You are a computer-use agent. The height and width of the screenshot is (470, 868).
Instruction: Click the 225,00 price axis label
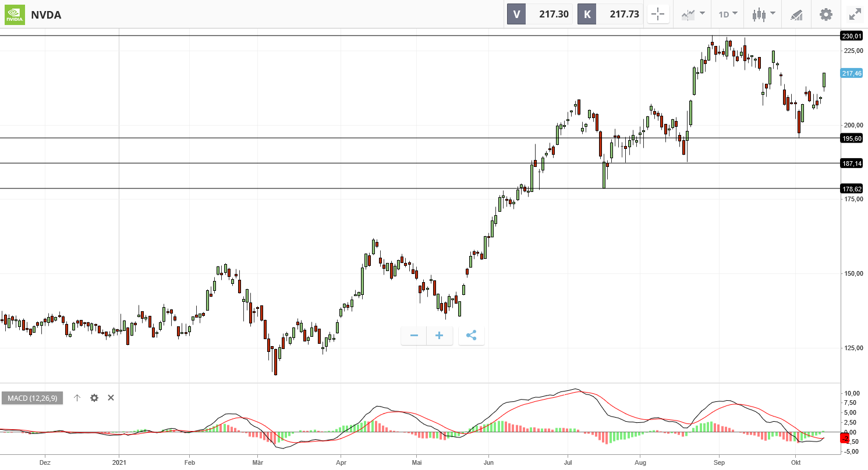pos(853,51)
